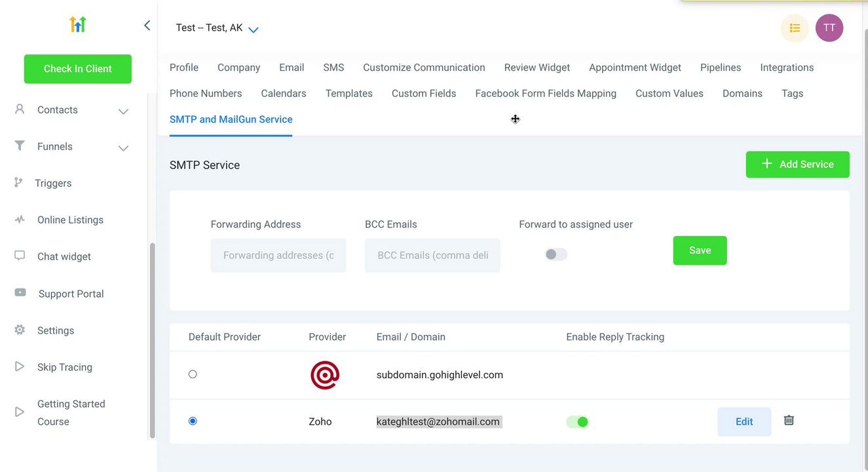The image size is (868, 472).
Task: Open the Test -- Test, AK location dropdown
Action: [254, 29]
